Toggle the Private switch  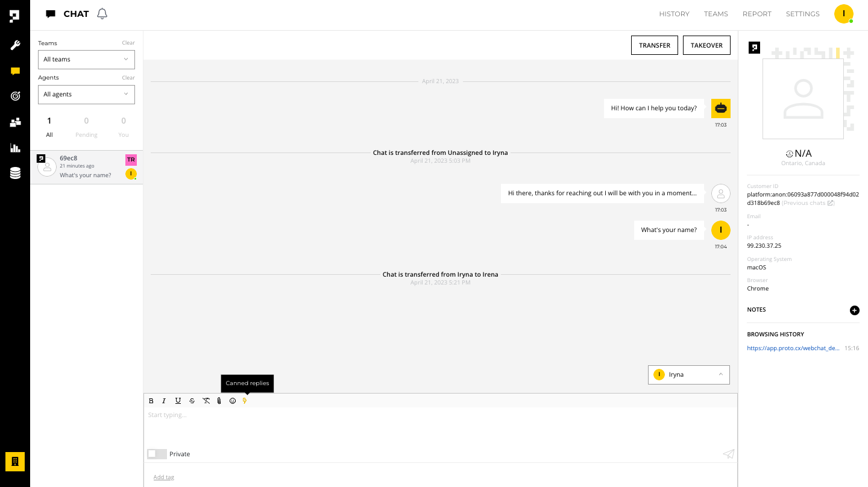coord(157,454)
